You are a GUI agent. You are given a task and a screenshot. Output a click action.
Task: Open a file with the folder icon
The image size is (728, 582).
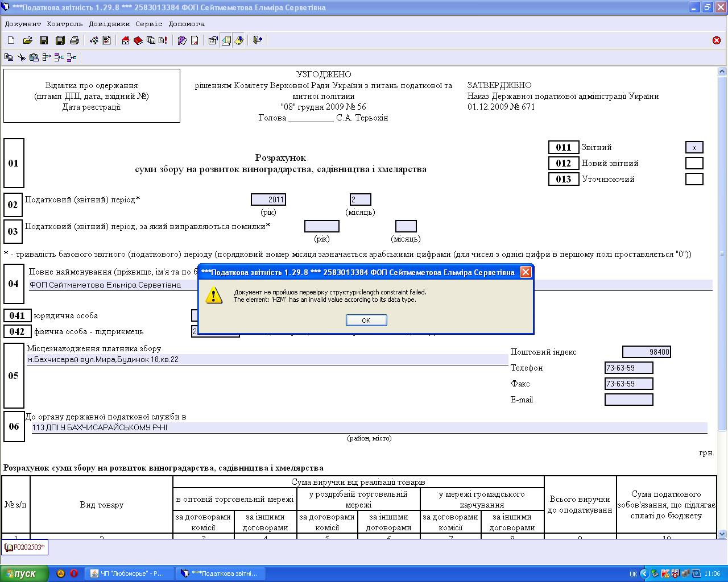[x=27, y=40]
